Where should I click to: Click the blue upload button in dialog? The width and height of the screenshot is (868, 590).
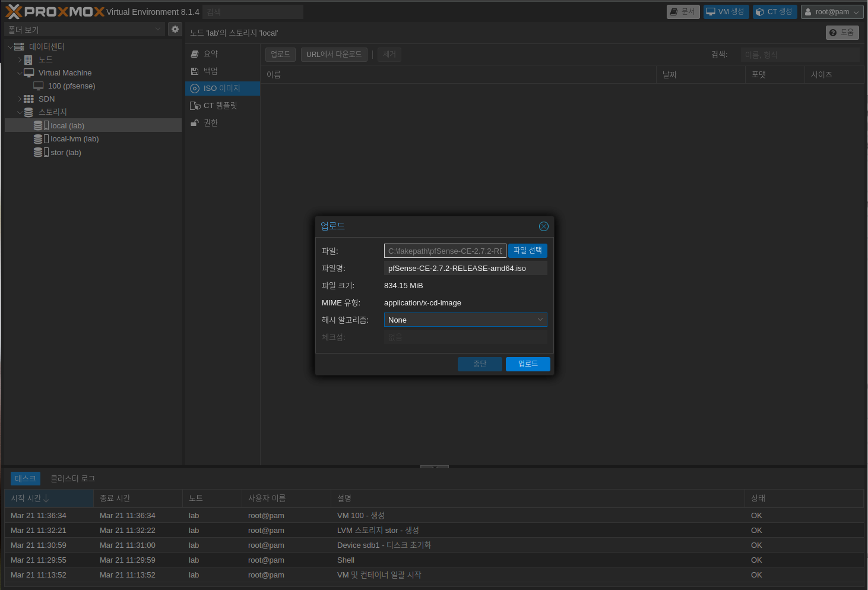point(528,364)
